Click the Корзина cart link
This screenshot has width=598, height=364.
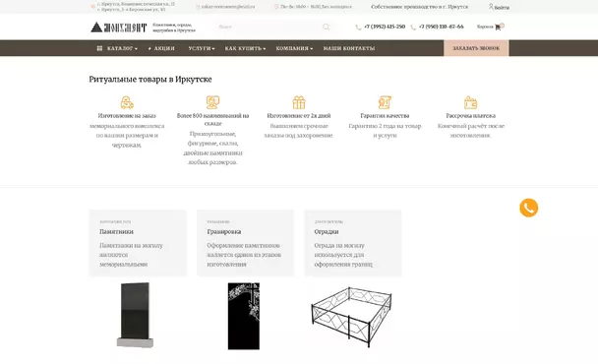485,27
